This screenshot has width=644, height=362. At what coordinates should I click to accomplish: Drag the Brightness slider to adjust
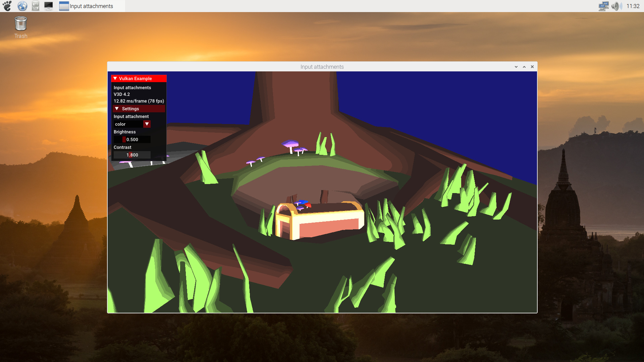coord(124,139)
